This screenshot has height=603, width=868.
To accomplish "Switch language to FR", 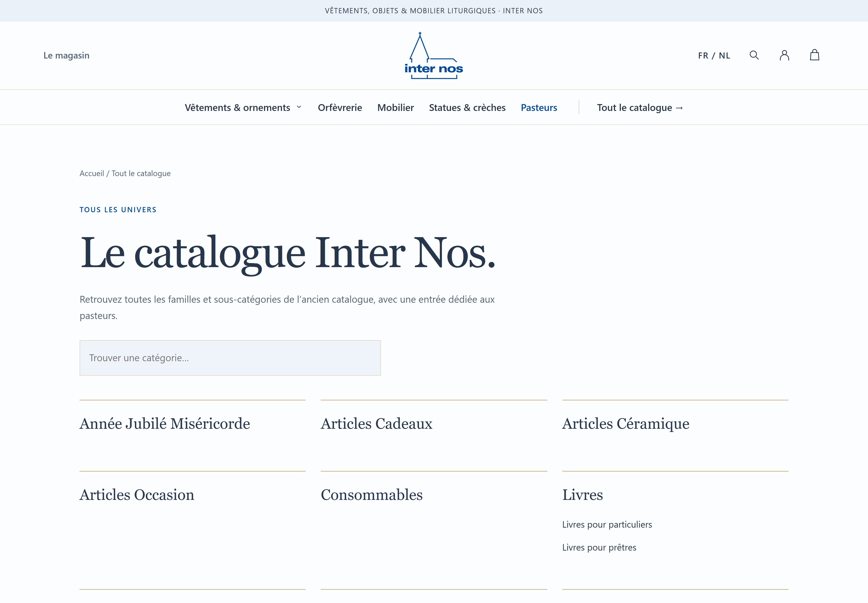I will click(x=703, y=55).
